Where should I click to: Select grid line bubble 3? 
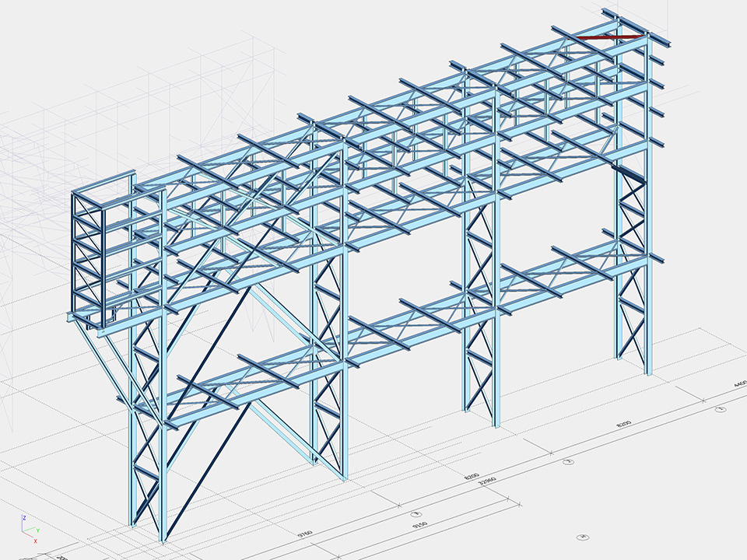click(416, 515)
